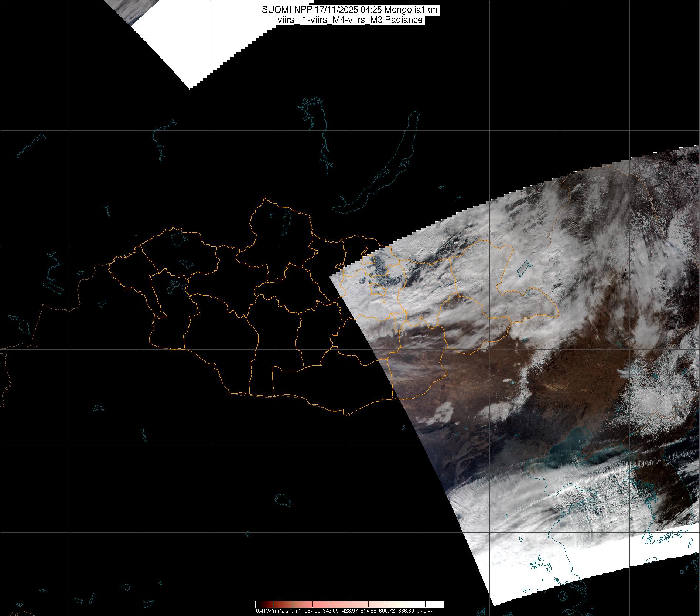Screen dimensions: 700x616
Task: Click the 772.47 value on color scale
Action: [425, 611]
